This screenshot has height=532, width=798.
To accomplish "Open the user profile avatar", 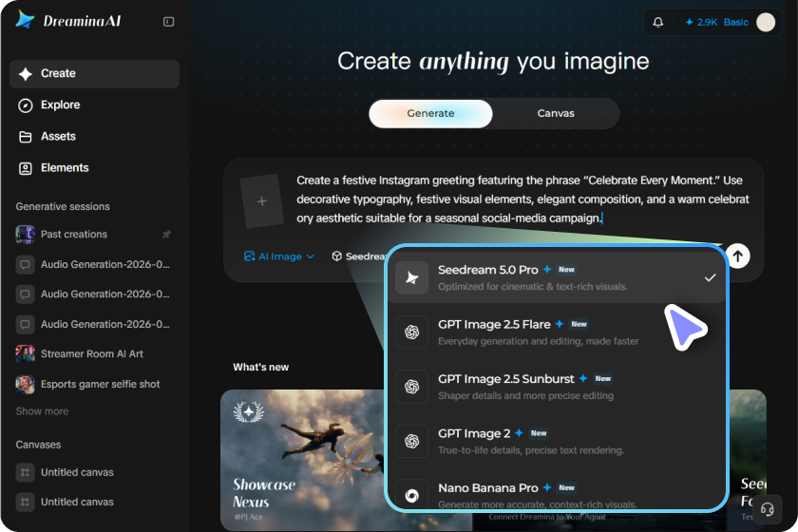I will pos(766,22).
